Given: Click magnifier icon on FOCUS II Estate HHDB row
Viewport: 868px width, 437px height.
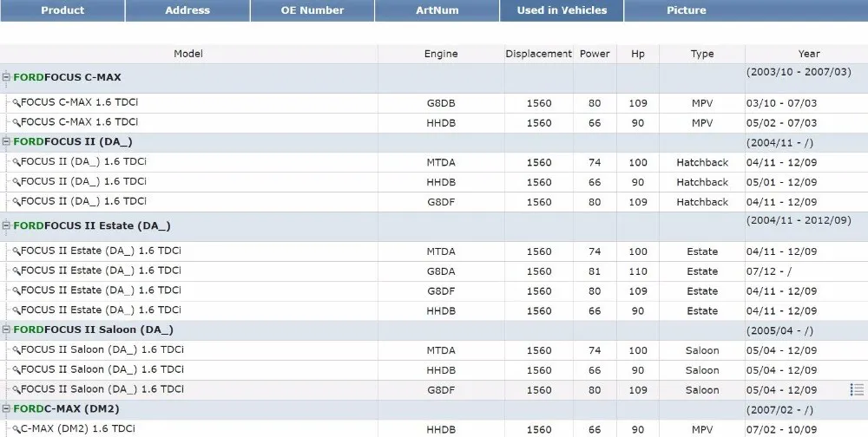Looking at the screenshot, I should (16, 311).
